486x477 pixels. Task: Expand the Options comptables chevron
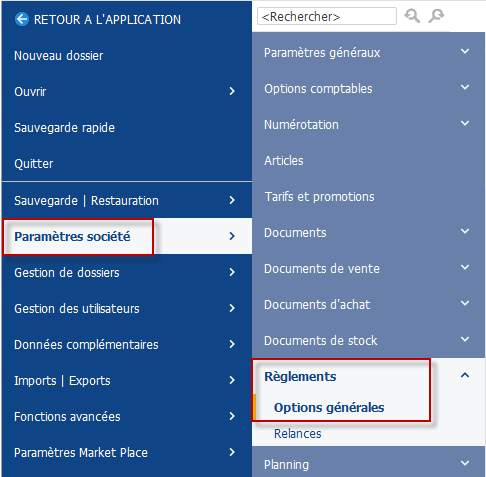click(465, 87)
